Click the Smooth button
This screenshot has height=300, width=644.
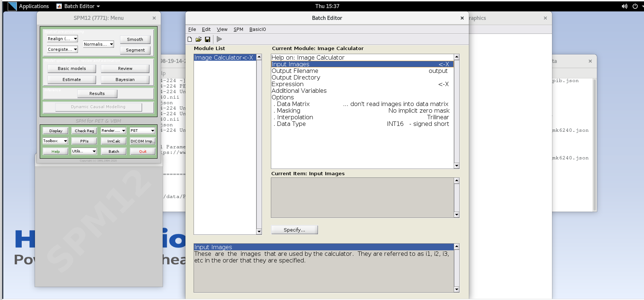tap(135, 39)
